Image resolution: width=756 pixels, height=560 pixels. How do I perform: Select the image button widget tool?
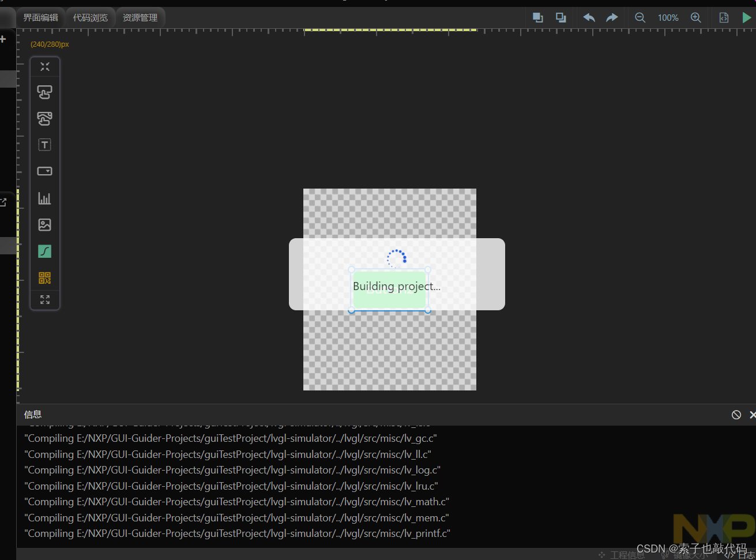coord(44,118)
